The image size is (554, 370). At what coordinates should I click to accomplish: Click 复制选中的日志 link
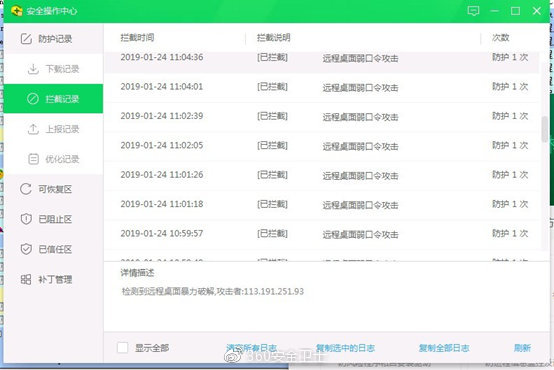(x=345, y=348)
